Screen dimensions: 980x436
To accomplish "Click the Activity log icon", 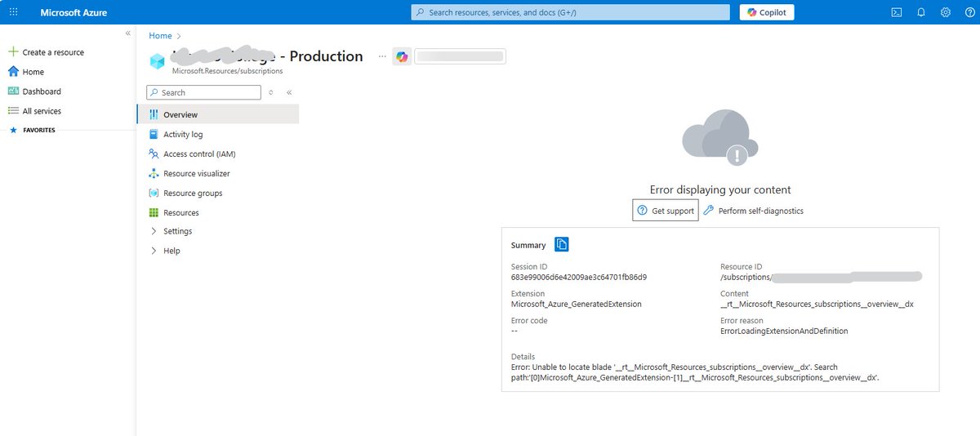I will [154, 135].
